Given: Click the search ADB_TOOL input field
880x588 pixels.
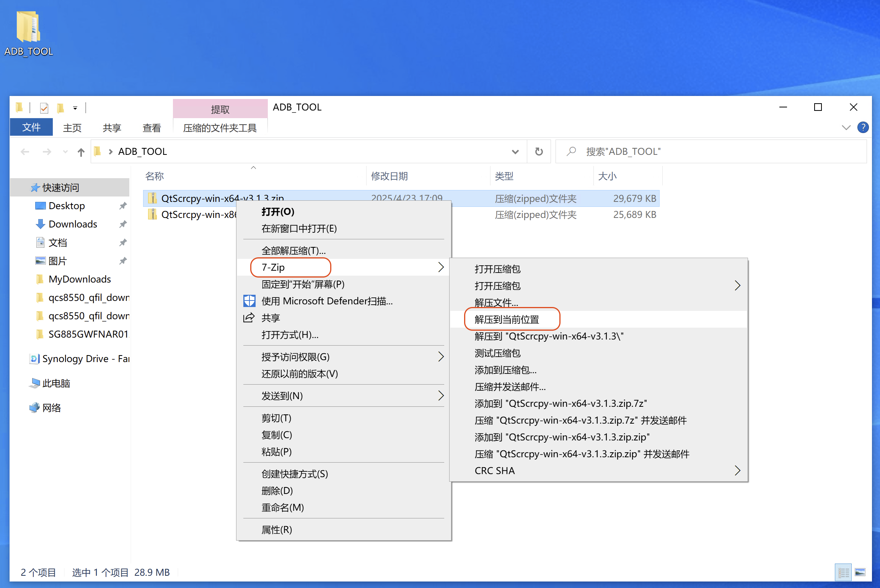Looking at the screenshot, I should pyautogui.click(x=712, y=152).
